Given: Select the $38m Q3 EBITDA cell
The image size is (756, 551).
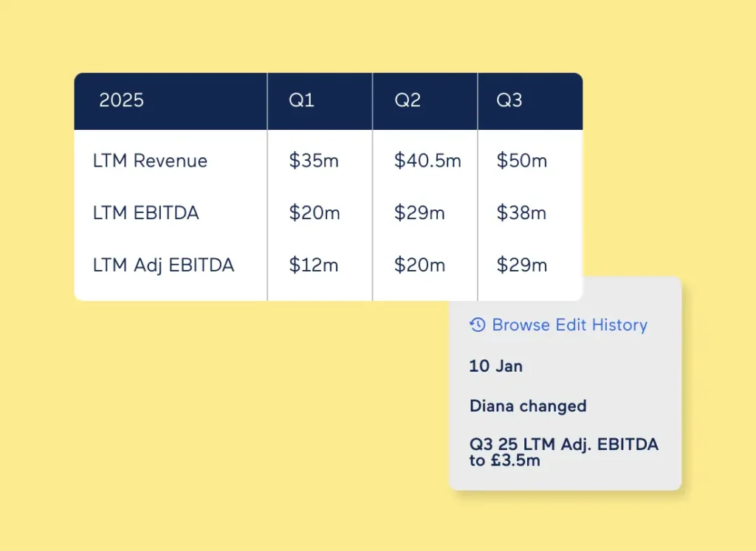Looking at the screenshot, I should point(521,213).
